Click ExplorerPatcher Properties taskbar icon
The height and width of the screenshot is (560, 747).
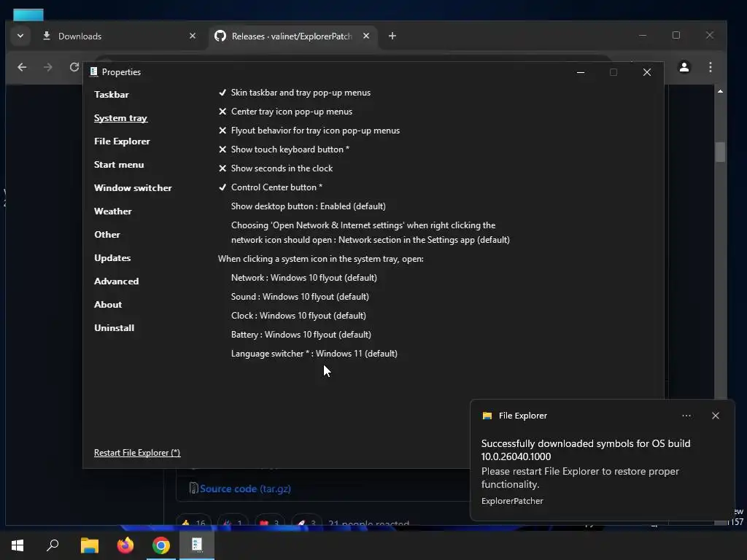(197, 545)
